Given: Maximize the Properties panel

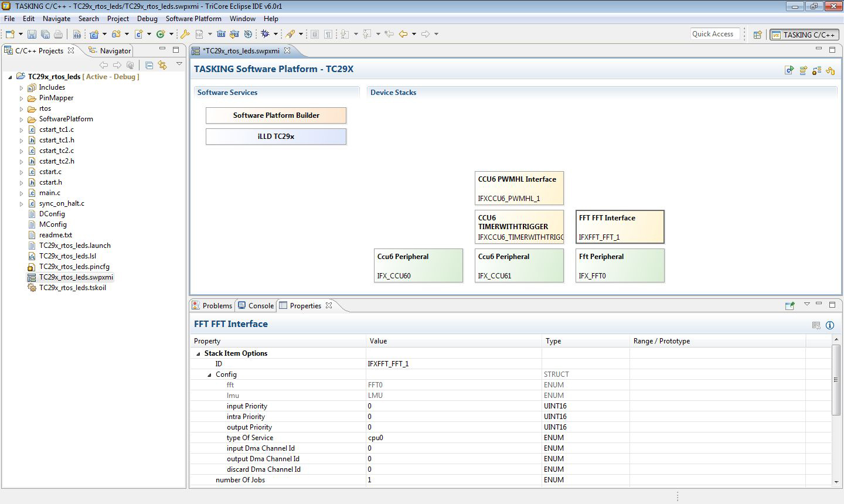Looking at the screenshot, I should (x=832, y=304).
